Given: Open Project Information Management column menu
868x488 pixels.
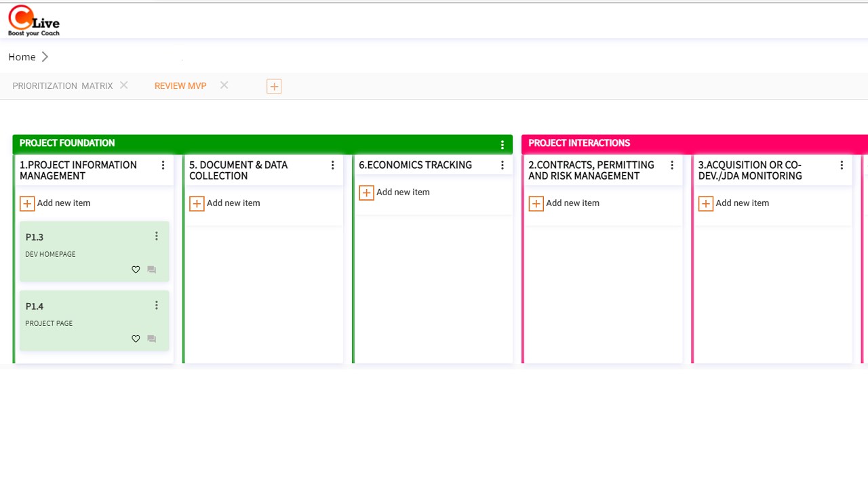Looking at the screenshot, I should pyautogui.click(x=163, y=165).
